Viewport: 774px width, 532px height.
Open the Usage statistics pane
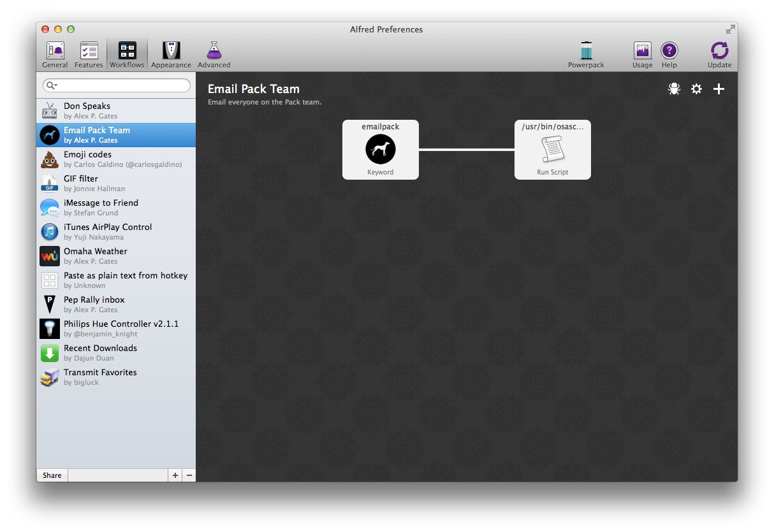point(642,55)
